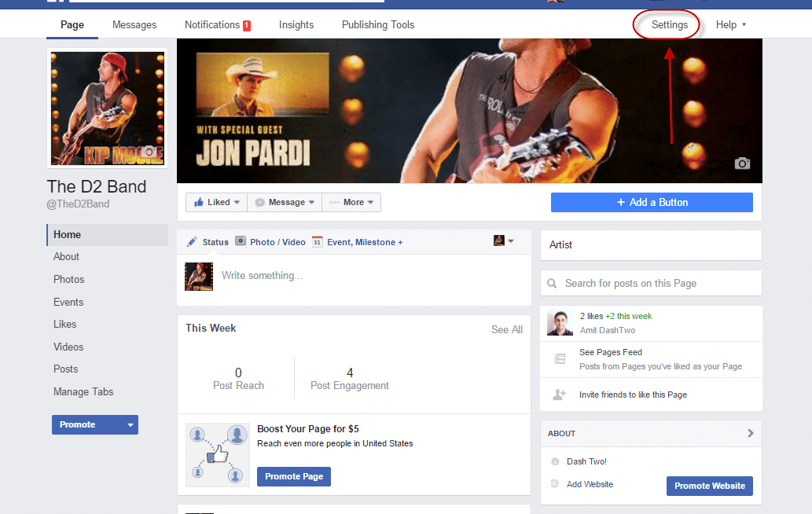
Task: Open the Settings tab
Action: pos(669,25)
